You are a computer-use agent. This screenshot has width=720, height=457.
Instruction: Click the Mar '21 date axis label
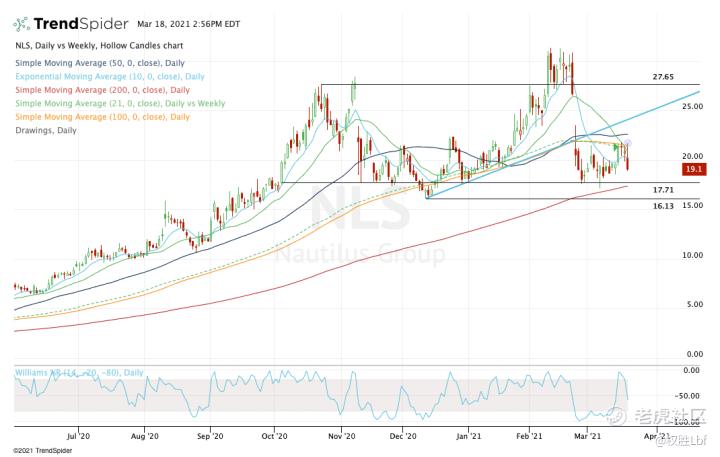588,436
